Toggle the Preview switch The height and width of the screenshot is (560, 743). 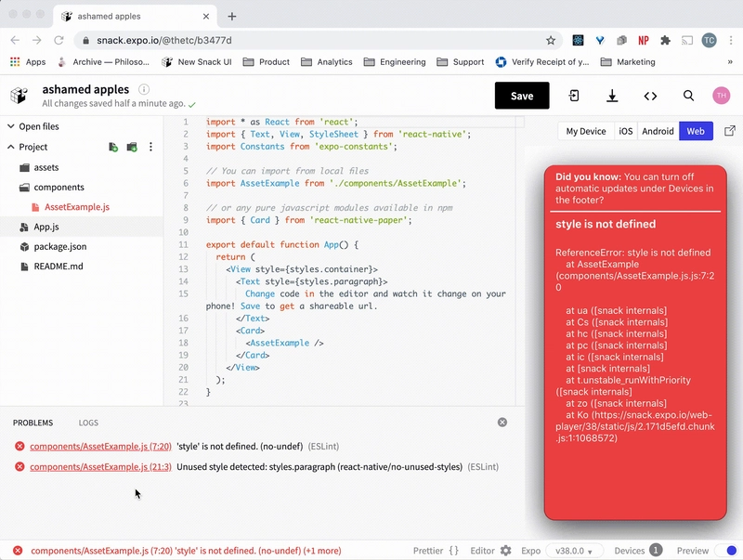[726, 551]
